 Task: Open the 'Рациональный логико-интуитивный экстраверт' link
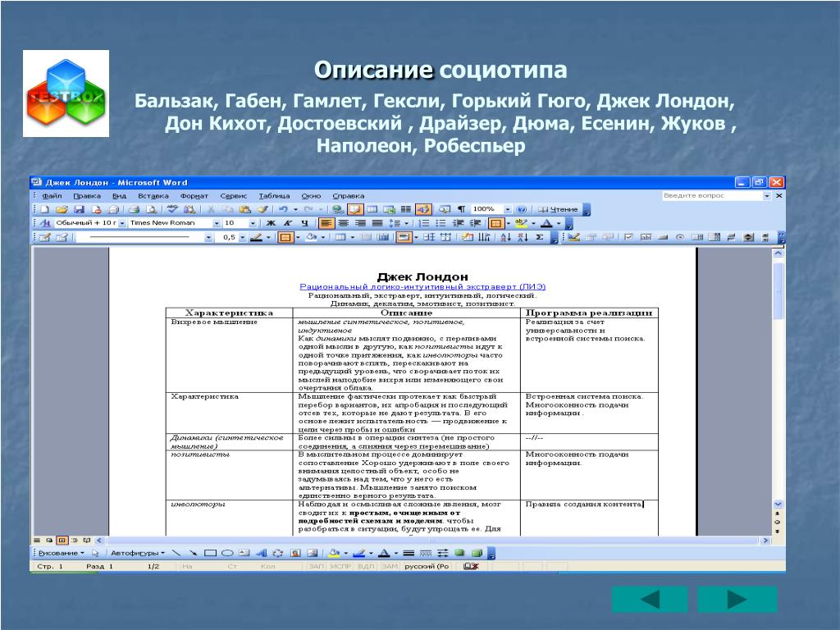tap(422, 286)
